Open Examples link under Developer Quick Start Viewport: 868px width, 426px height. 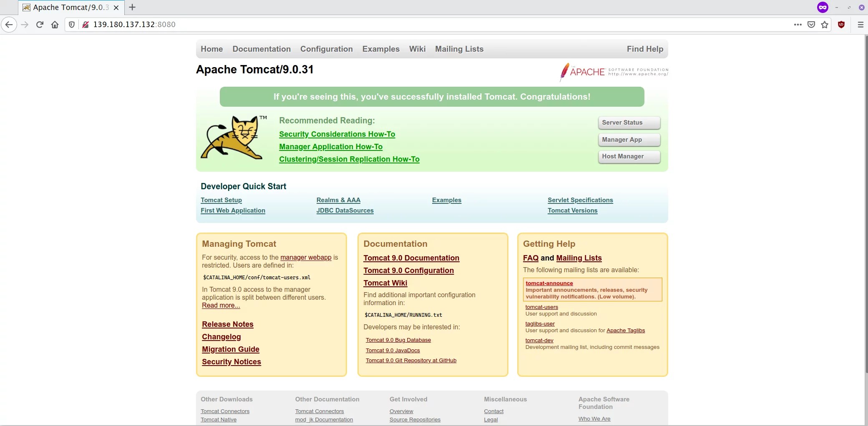tap(447, 200)
